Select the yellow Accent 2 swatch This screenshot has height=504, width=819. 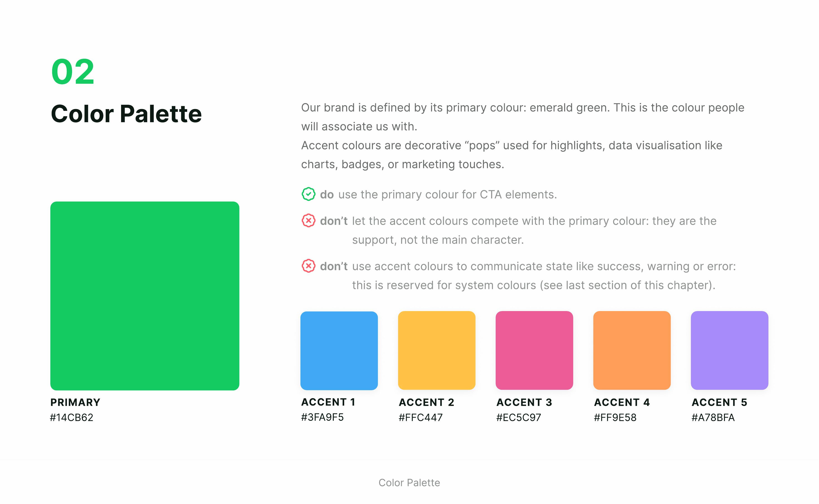pyautogui.click(x=437, y=351)
